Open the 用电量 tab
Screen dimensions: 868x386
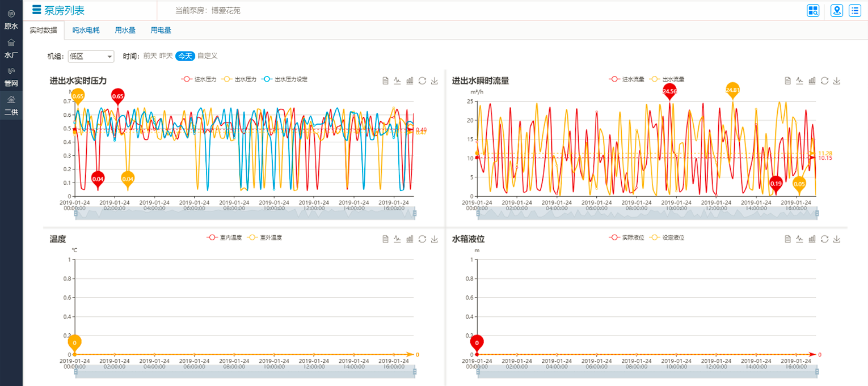tap(161, 31)
